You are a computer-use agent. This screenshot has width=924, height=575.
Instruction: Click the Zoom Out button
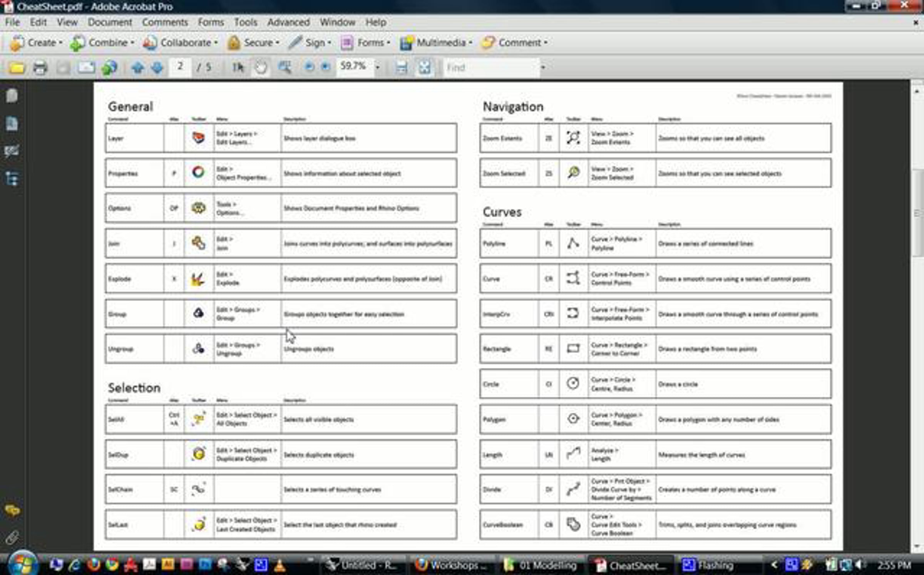309,67
